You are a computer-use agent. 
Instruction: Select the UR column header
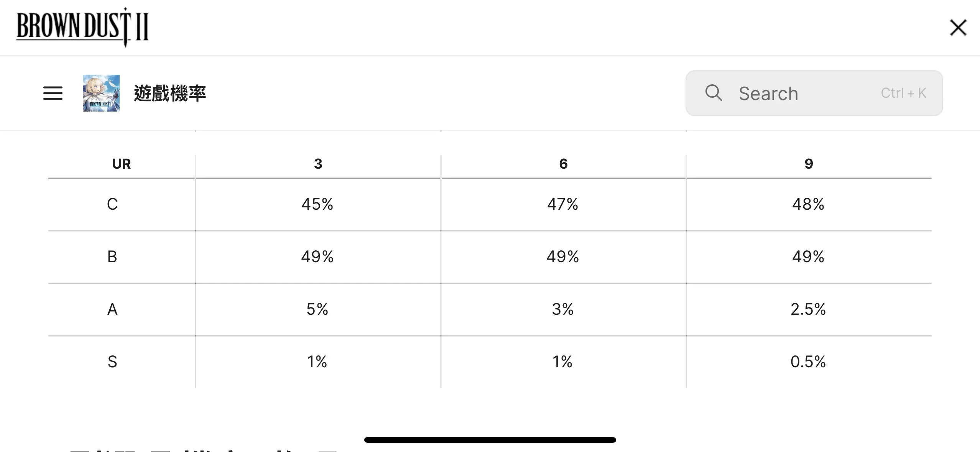coord(122,164)
